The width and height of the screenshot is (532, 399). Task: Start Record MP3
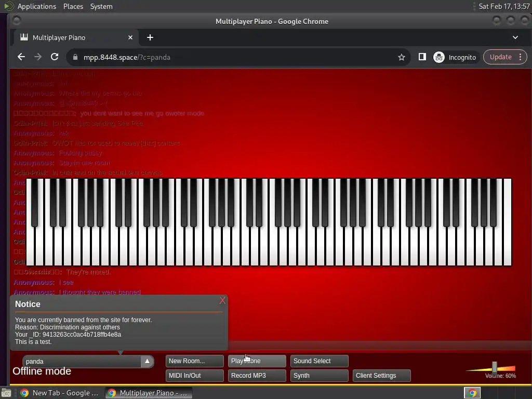[x=257, y=376]
